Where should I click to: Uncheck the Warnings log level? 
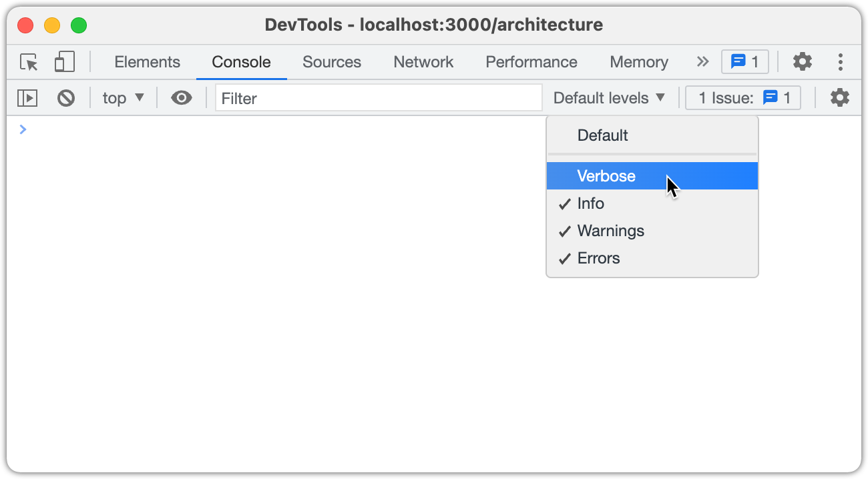click(610, 231)
